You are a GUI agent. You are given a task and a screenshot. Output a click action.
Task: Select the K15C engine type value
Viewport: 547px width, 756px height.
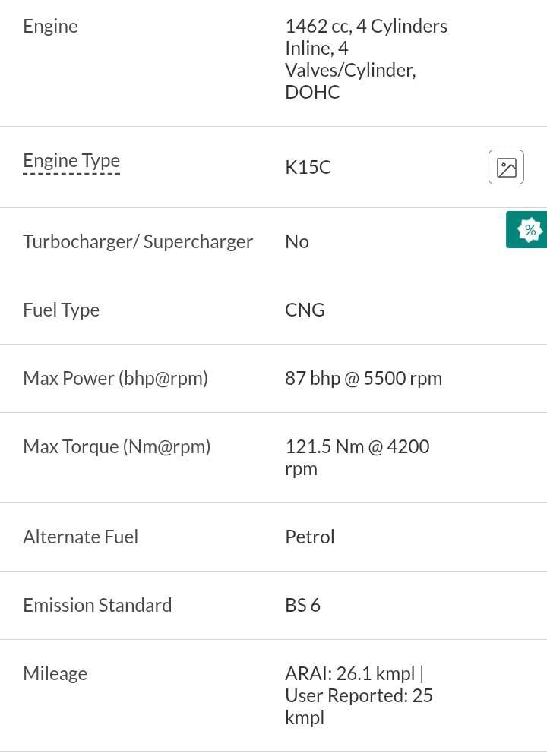[x=308, y=167]
